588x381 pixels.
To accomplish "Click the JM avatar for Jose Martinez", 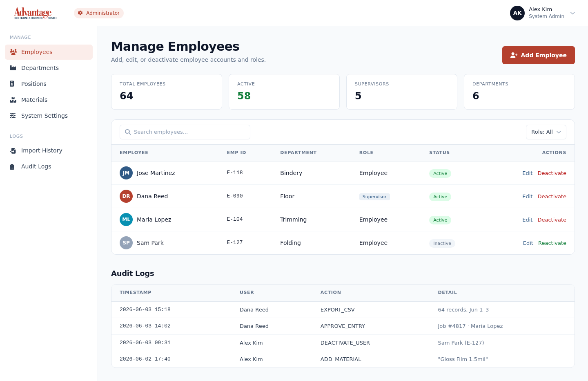I will 126,173.
